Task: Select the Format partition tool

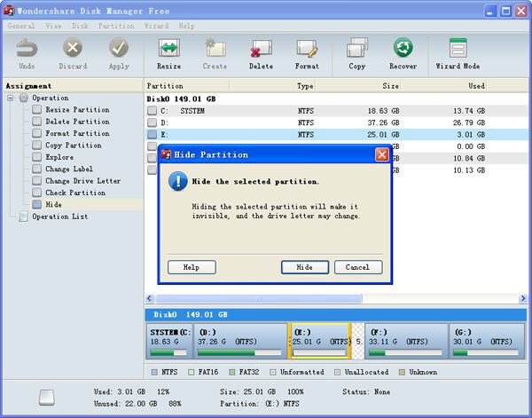Action: click(x=307, y=48)
